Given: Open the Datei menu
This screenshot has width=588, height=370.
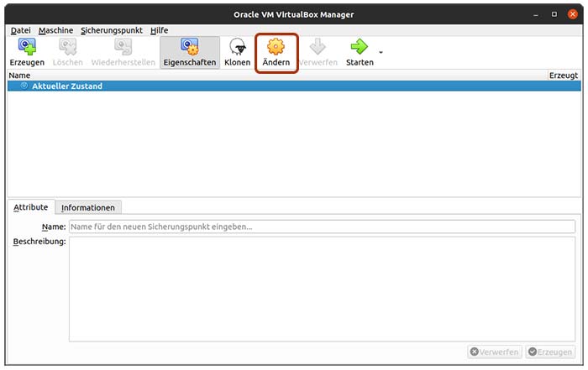Looking at the screenshot, I should tap(21, 30).
